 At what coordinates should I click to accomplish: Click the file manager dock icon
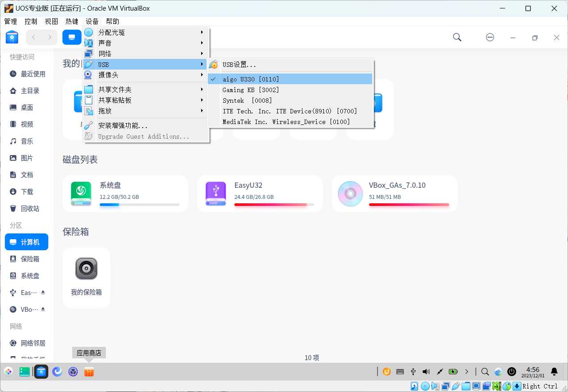click(x=41, y=372)
